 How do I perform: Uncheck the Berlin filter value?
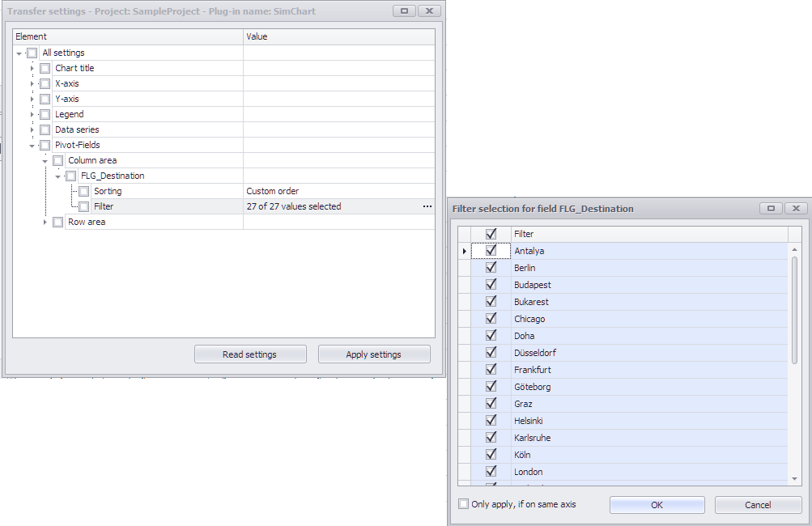(x=491, y=268)
